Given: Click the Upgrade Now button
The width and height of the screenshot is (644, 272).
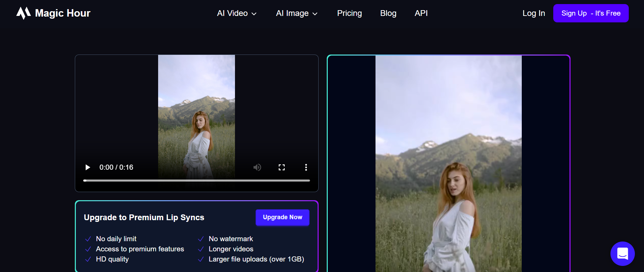Looking at the screenshot, I should (x=282, y=217).
